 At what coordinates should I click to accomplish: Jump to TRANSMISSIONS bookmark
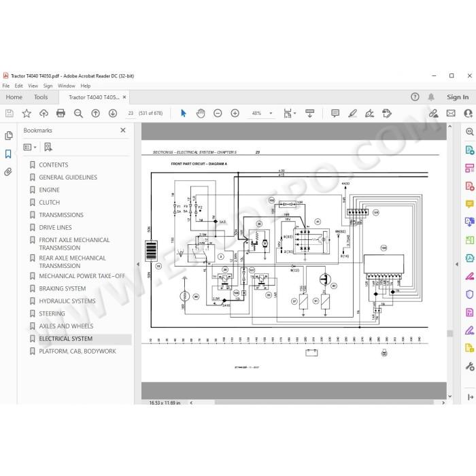click(61, 215)
